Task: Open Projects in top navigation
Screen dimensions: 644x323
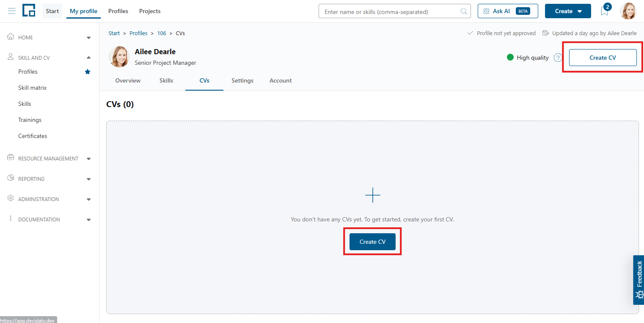Action: [150, 11]
